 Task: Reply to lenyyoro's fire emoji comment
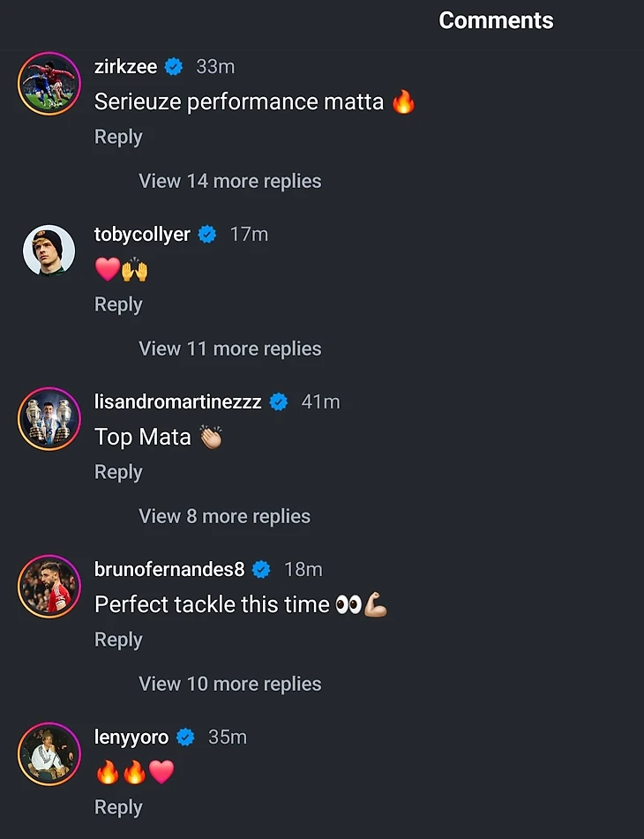[x=118, y=807]
